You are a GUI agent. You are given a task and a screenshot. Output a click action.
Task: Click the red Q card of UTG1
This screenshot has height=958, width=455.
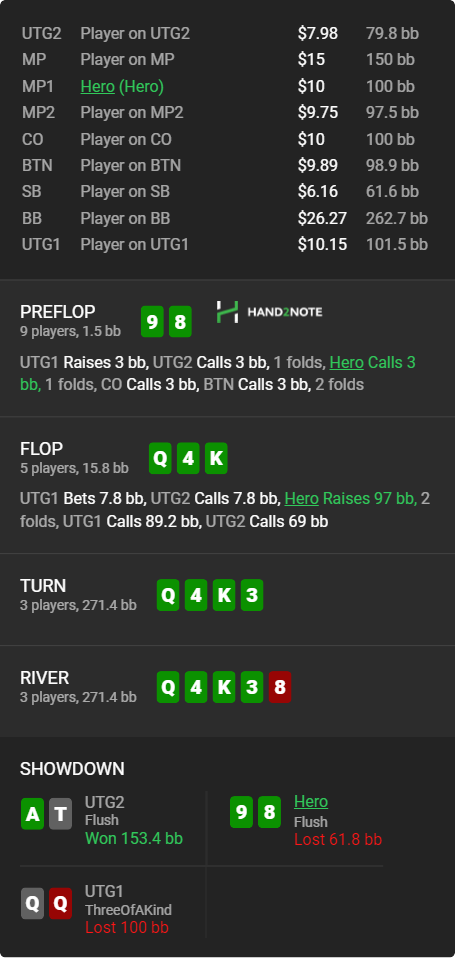tap(60, 903)
